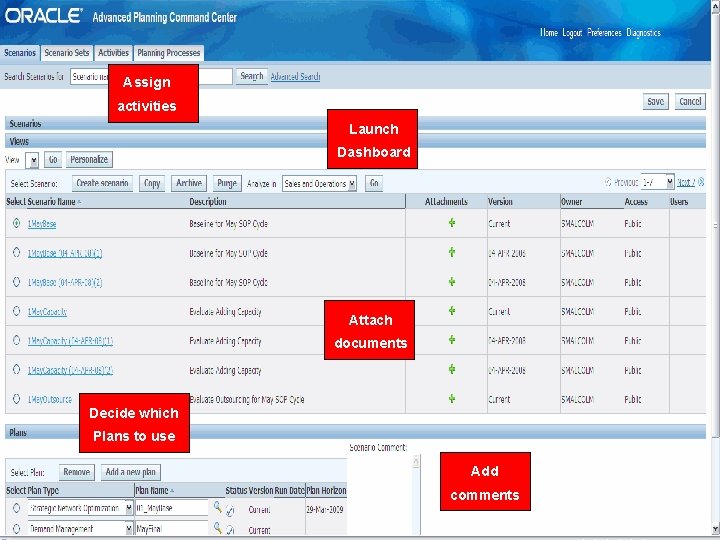This screenshot has height=540, width=720.
Task: Sort by Plan Name column arrow
Action: (x=172, y=491)
